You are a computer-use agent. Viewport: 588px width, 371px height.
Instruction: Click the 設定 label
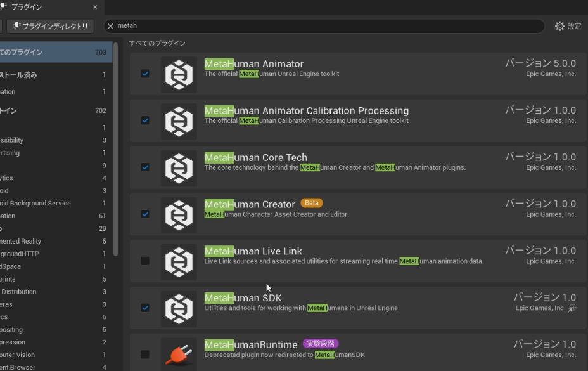574,26
